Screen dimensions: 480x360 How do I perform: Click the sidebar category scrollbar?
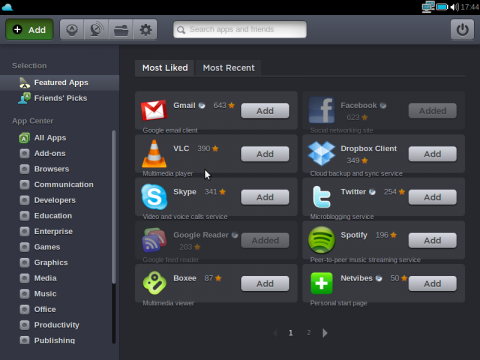point(114,207)
